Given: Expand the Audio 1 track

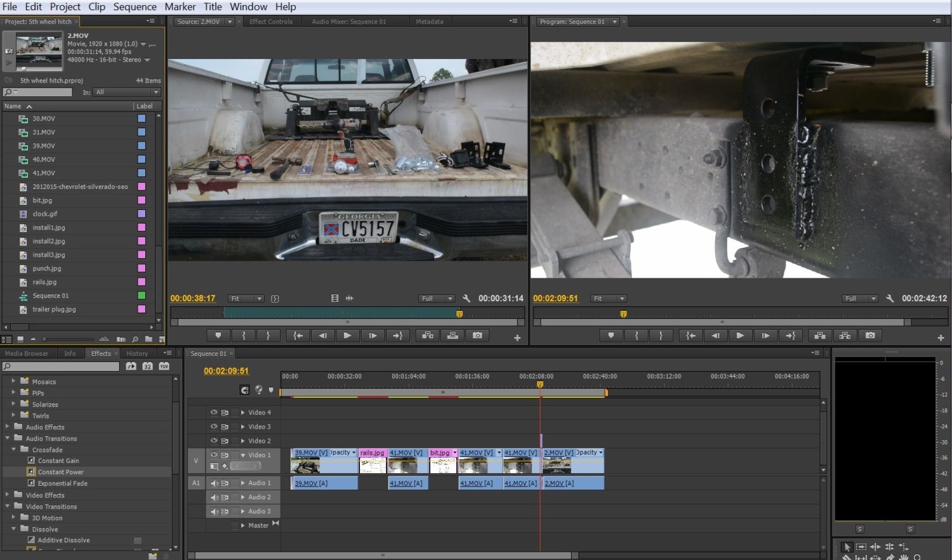Looking at the screenshot, I should [x=242, y=483].
